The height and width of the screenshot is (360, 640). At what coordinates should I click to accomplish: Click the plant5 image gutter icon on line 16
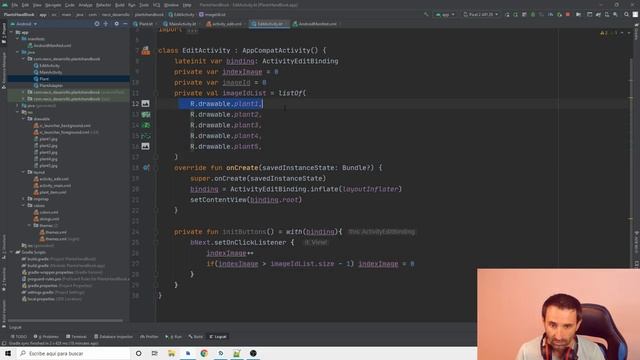[x=145, y=146]
